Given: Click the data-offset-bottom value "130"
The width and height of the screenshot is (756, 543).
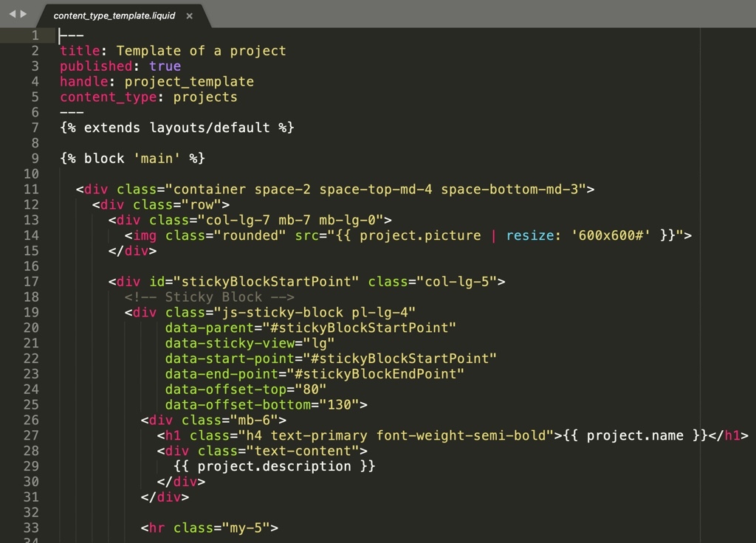Looking at the screenshot, I should 338,404.
